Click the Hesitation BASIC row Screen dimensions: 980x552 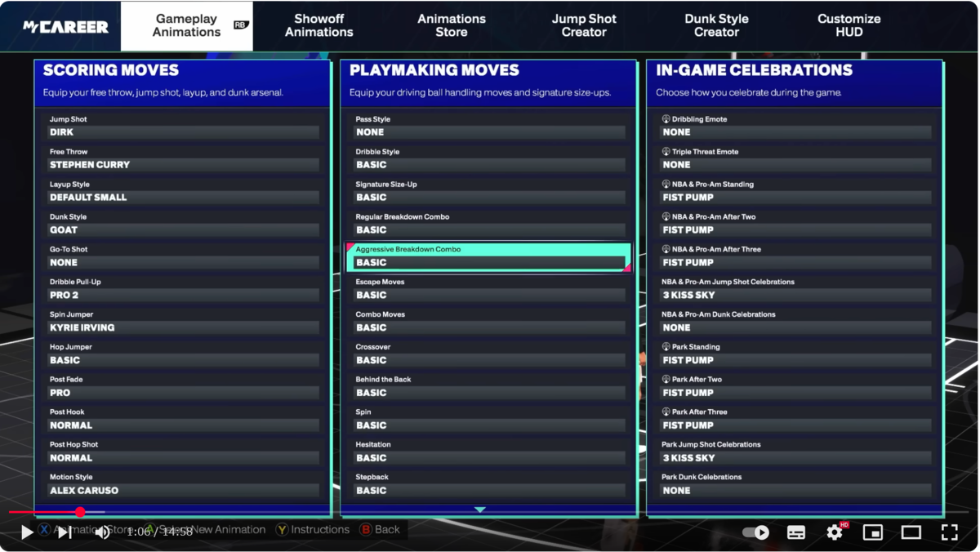point(489,452)
